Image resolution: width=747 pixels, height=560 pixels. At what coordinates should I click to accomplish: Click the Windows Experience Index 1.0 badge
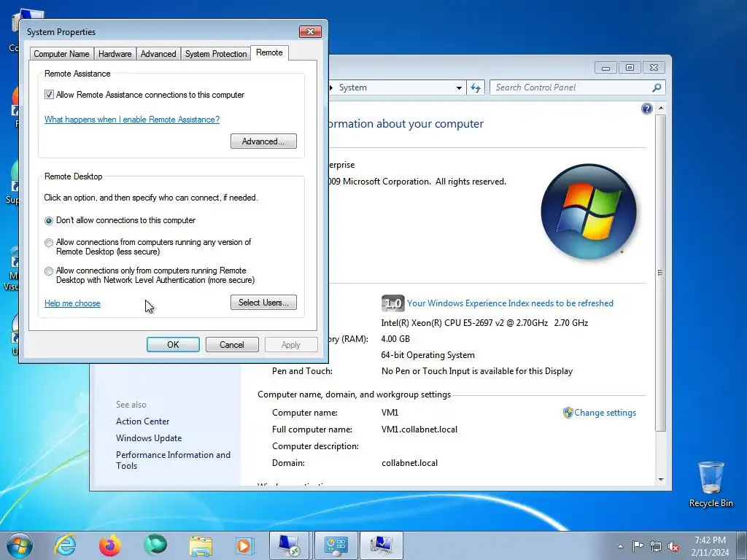coord(392,303)
